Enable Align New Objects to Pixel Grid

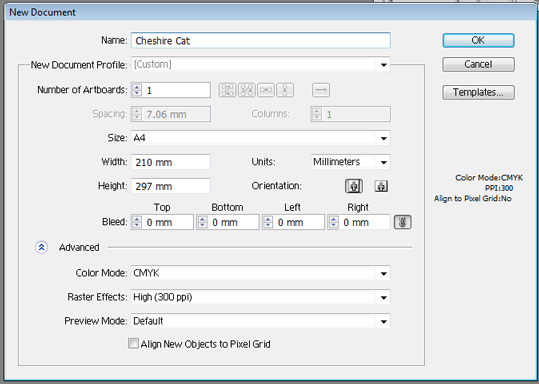point(133,343)
